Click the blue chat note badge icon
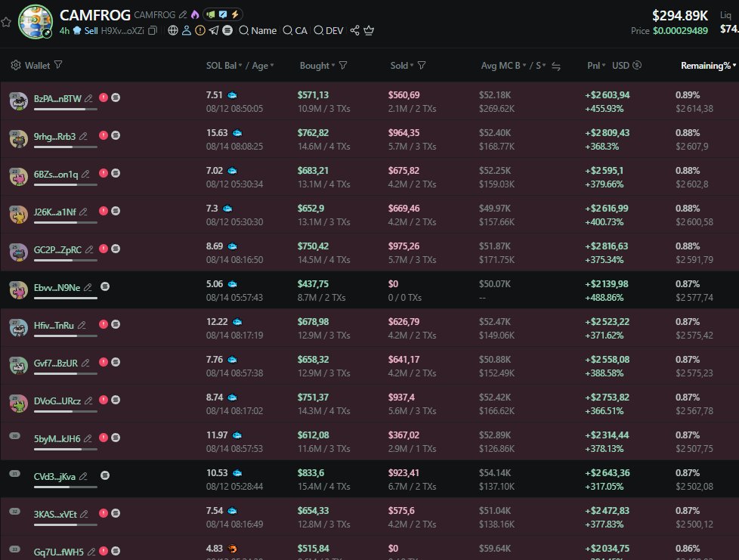739x560 pixels. 223,14
